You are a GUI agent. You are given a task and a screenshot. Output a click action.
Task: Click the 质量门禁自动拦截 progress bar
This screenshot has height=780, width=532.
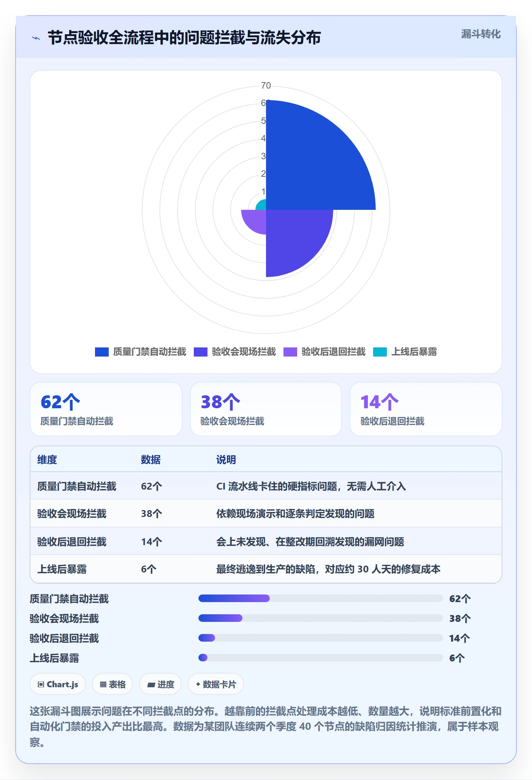[320, 598]
